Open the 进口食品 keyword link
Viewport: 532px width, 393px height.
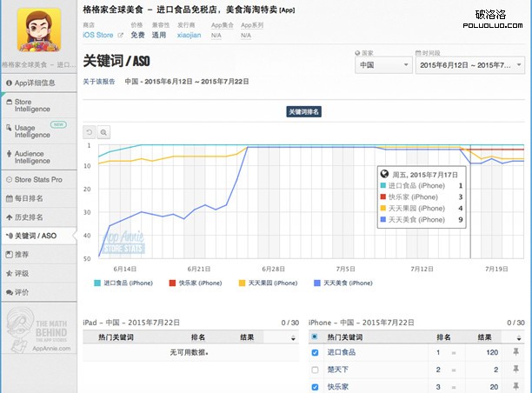click(342, 352)
